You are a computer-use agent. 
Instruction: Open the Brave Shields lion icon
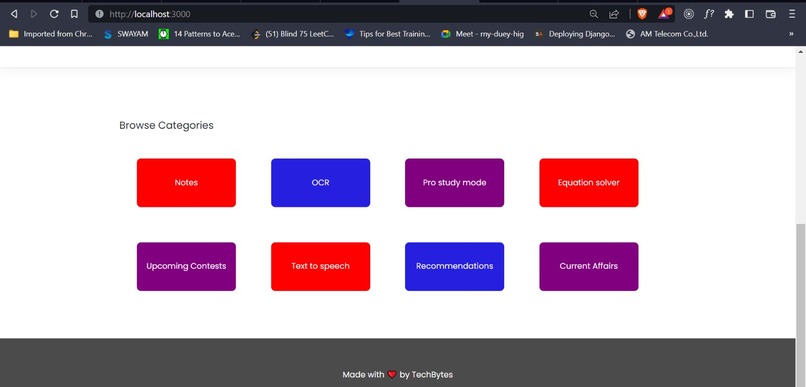coord(642,14)
